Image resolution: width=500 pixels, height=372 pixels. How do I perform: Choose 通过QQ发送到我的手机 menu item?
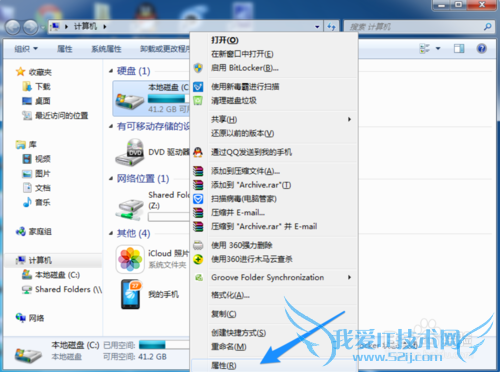[274, 152]
